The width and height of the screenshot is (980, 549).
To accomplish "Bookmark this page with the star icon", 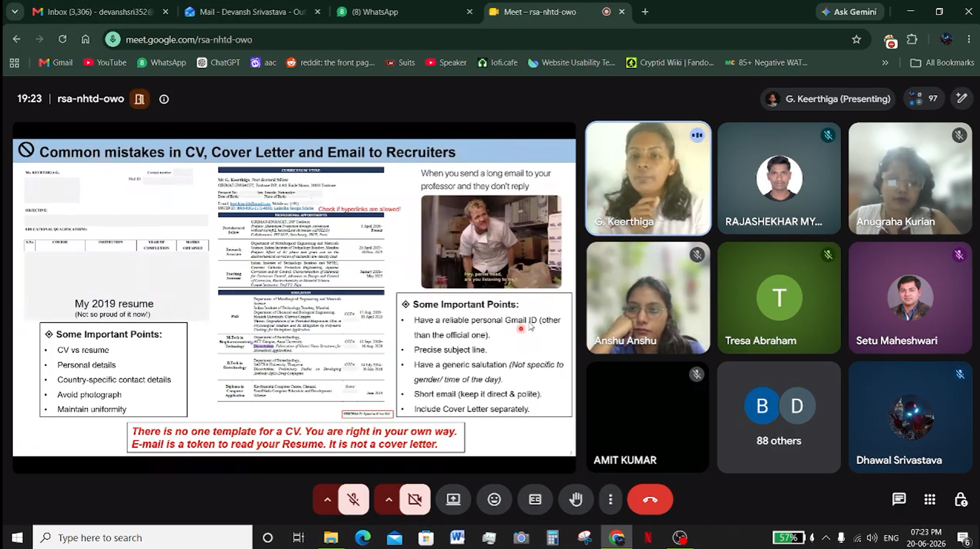I will [x=856, y=39].
